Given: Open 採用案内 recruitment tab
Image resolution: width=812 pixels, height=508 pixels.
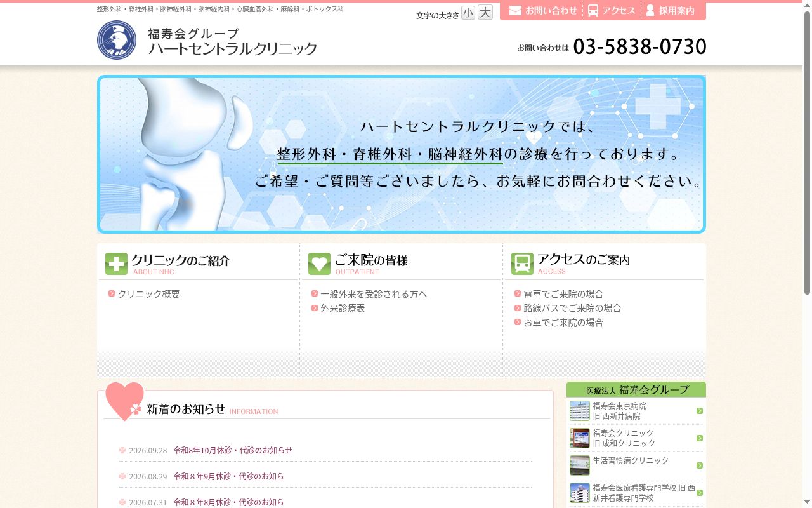Looking at the screenshot, I should [x=671, y=11].
